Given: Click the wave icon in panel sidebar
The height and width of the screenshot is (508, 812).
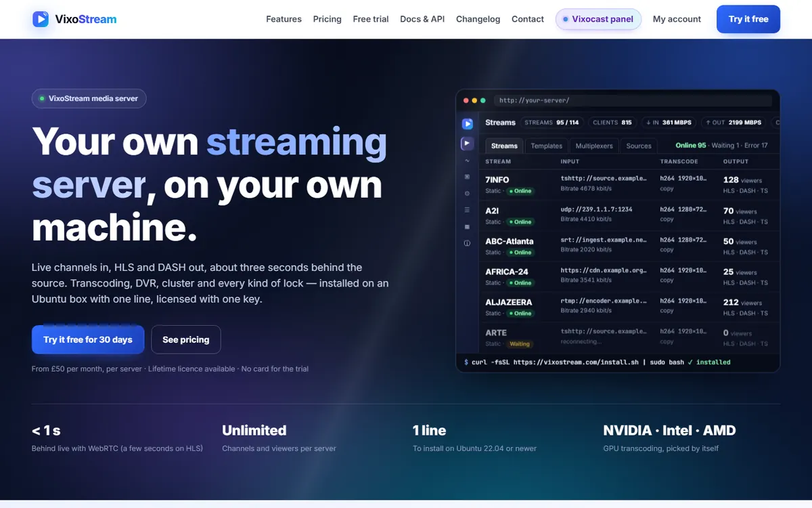Looking at the screenshot, I should click(467, 161).
